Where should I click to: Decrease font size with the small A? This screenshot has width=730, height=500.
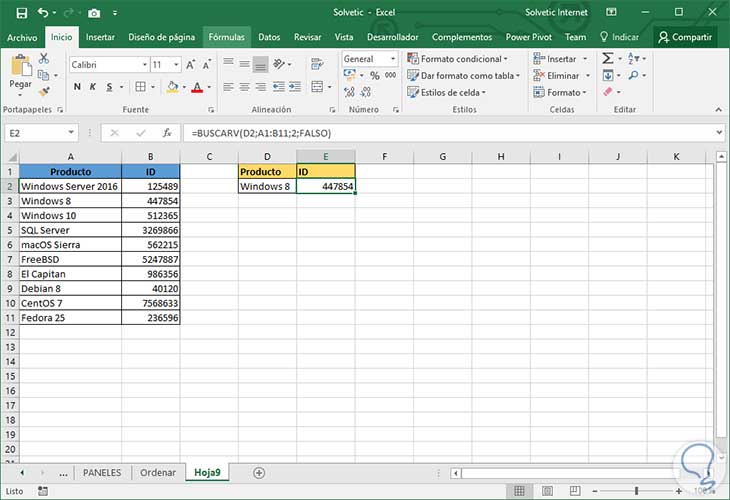pyautogui.click(x=206, y=65)
